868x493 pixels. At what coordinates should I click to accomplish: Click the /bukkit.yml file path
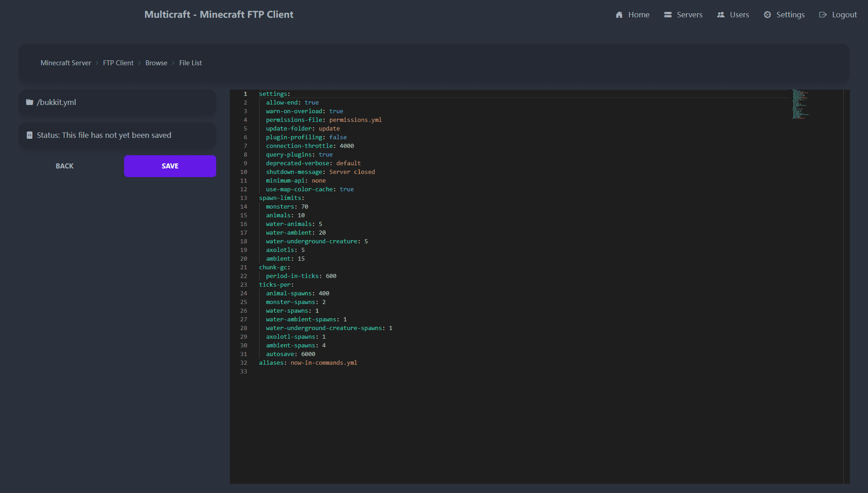pyautogui.click(x=57, y=102)
